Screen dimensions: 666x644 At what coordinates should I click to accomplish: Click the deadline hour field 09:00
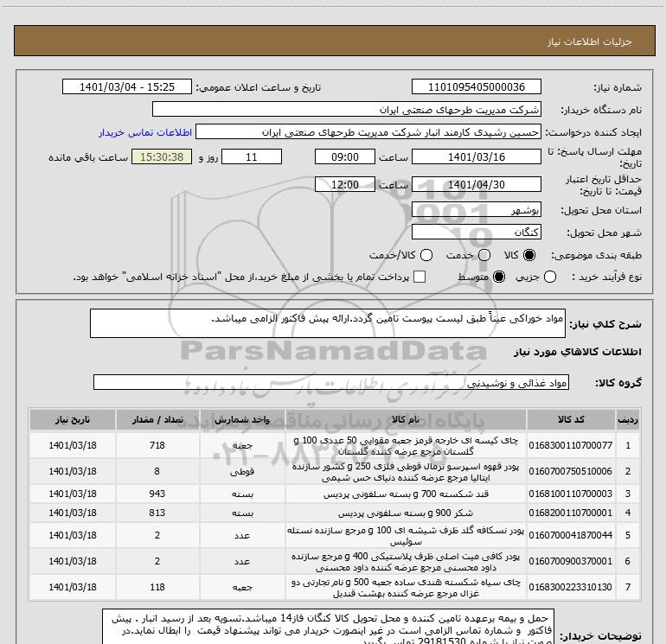pyautogui.click(x=345, y=157)
